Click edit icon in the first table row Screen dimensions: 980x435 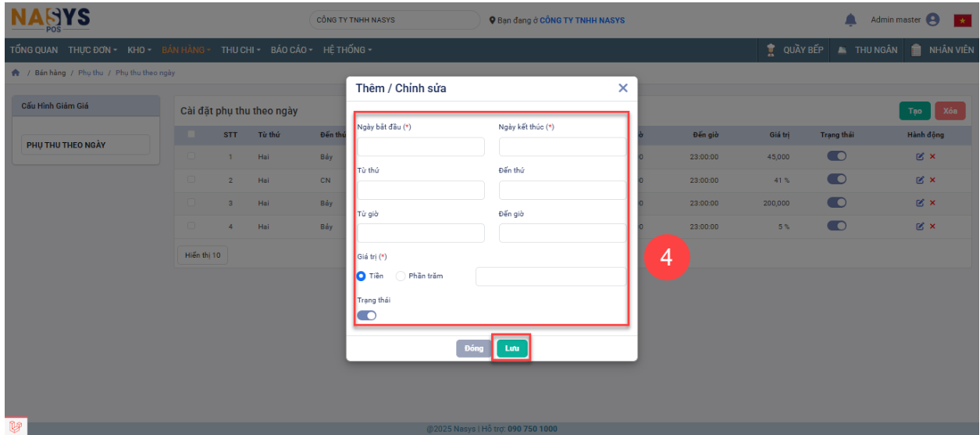920,157
